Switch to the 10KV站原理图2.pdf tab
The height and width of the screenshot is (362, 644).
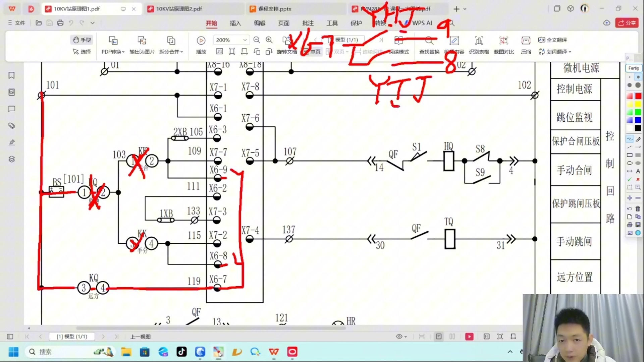[x=179, y=9]
